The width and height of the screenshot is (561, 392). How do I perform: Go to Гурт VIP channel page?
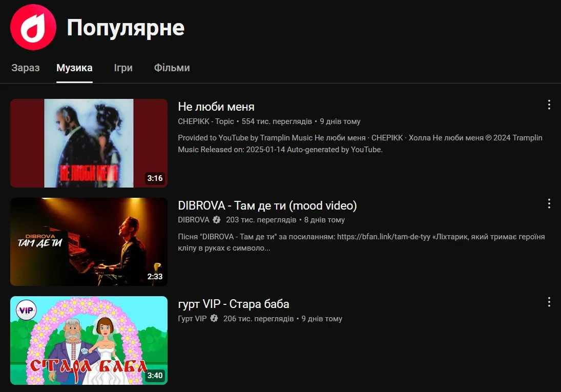point(192,319)
